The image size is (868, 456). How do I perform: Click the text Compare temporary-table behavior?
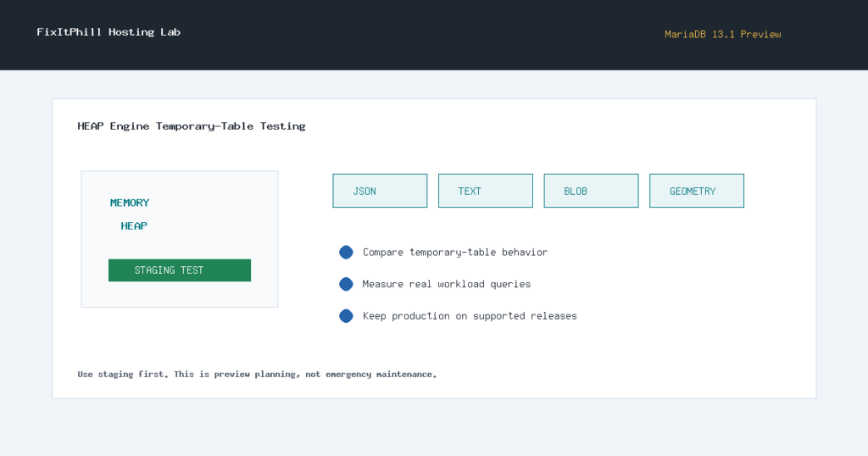pyautogui.click(x=455, y=253)
